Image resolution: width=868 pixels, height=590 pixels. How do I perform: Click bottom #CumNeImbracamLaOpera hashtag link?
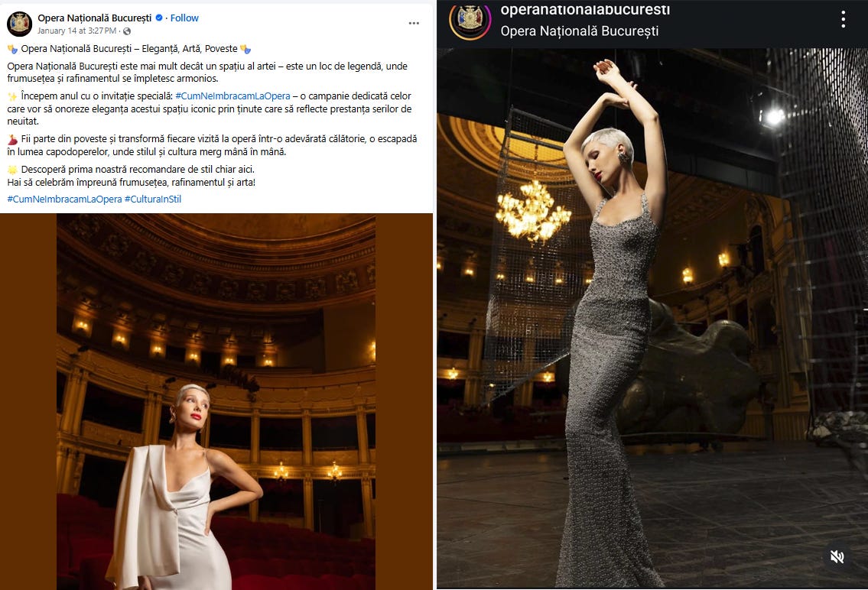click(x=65, y=199)
